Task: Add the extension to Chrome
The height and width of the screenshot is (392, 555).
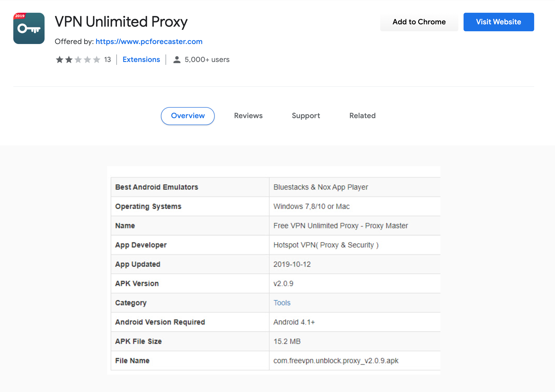Action: [x=419, y=22]
